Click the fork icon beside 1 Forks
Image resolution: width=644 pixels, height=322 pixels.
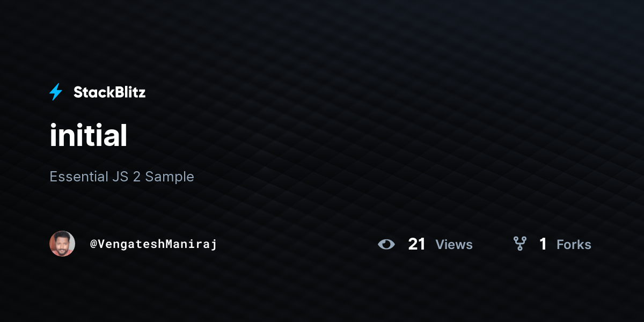click(x=519, y=244)
